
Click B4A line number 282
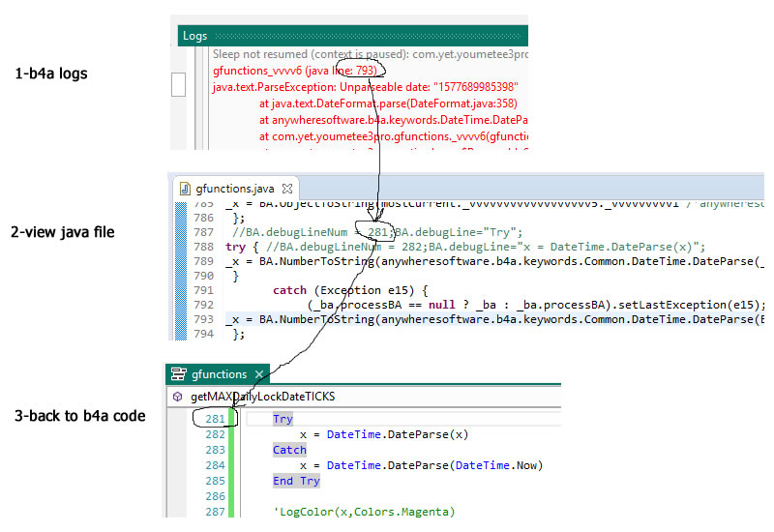click(215, 434)
